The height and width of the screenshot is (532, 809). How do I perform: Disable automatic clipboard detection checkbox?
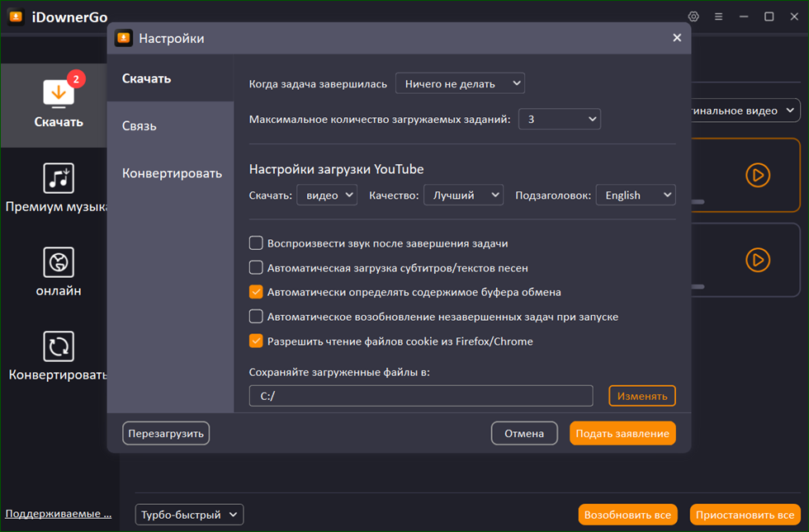pyautogui.click(x=256, y=292)
